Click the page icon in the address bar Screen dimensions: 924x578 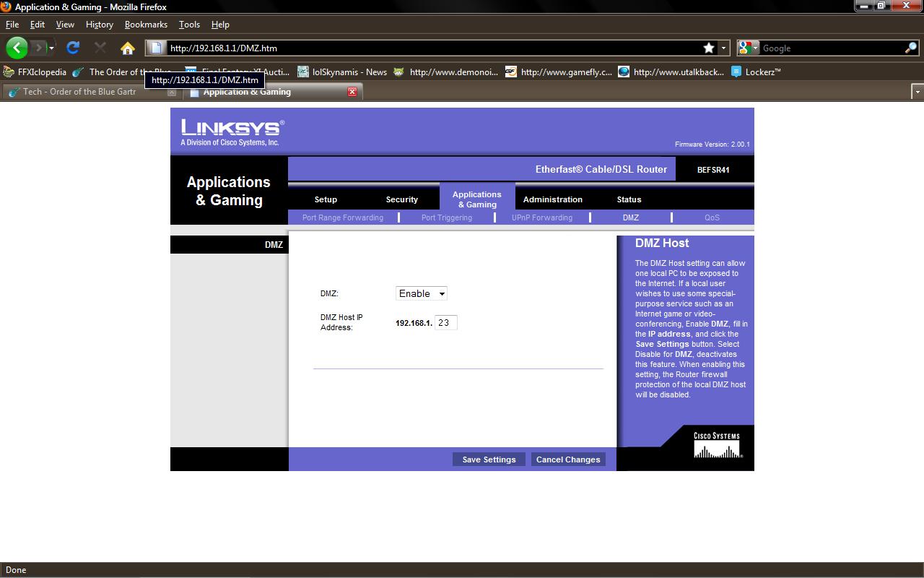point(156,48)
